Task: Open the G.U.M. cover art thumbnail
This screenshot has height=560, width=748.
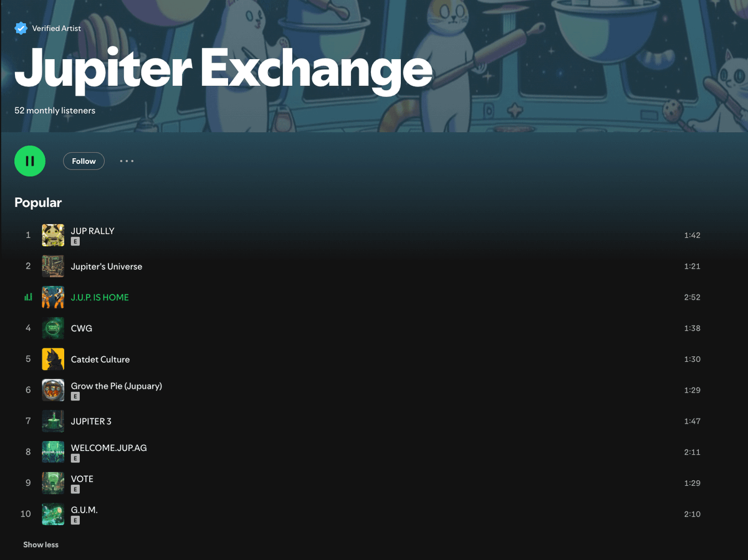Action: point(53,514)
